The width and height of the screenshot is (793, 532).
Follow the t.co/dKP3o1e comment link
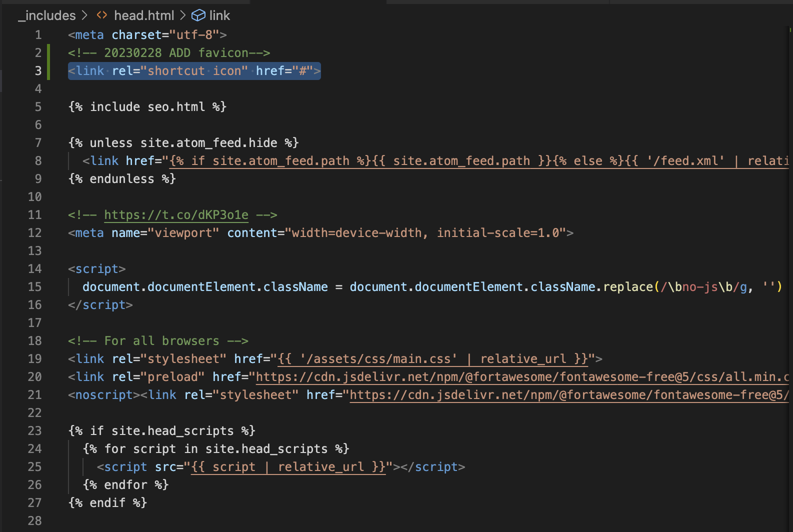coord(176,215)
